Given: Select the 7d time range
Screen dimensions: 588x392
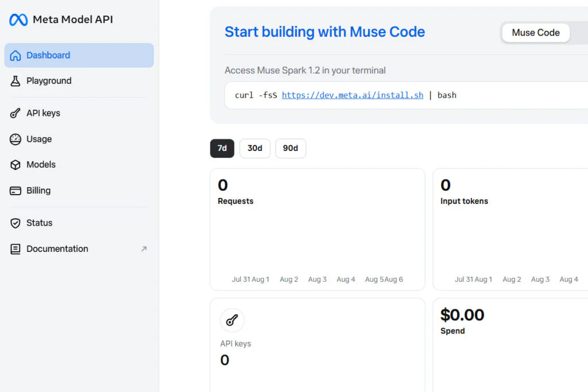Looking at the screenshot, I should coord(222,149).
